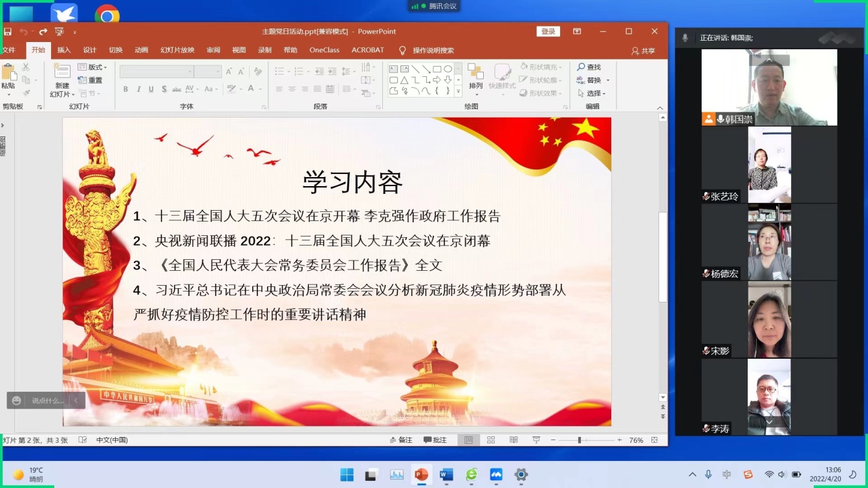Click the Share (共享) button

643,50
